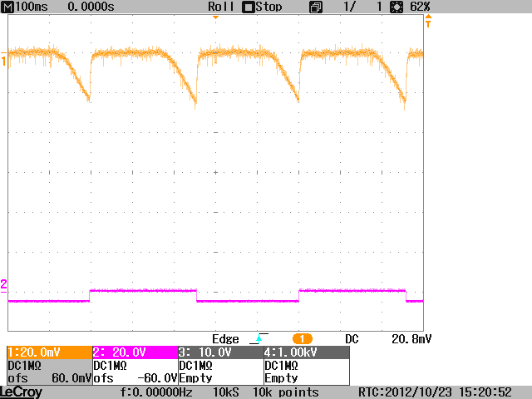532x399 pixels.
Task: Click the Edge trigger type label
Action: click(x=225, y=339)
